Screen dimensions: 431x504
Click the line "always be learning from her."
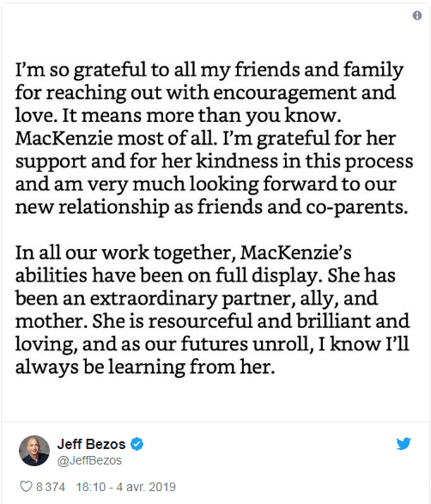[x=145, y=367]
